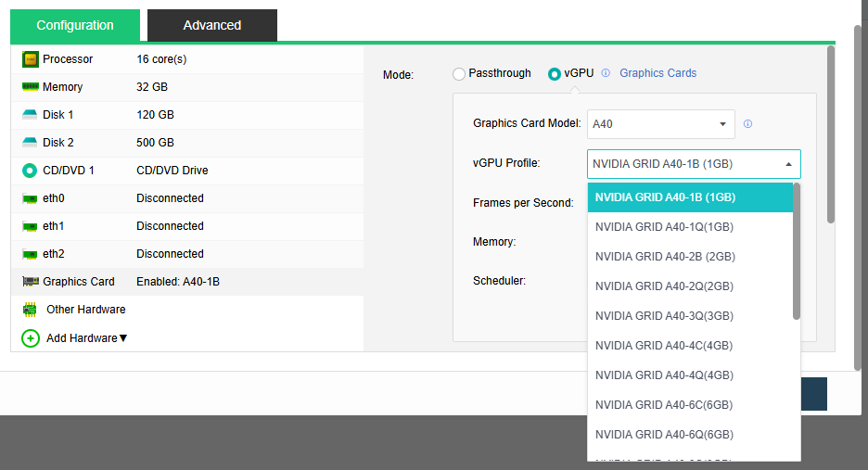Click the Graphics Card icon

(x=30, y=282)
